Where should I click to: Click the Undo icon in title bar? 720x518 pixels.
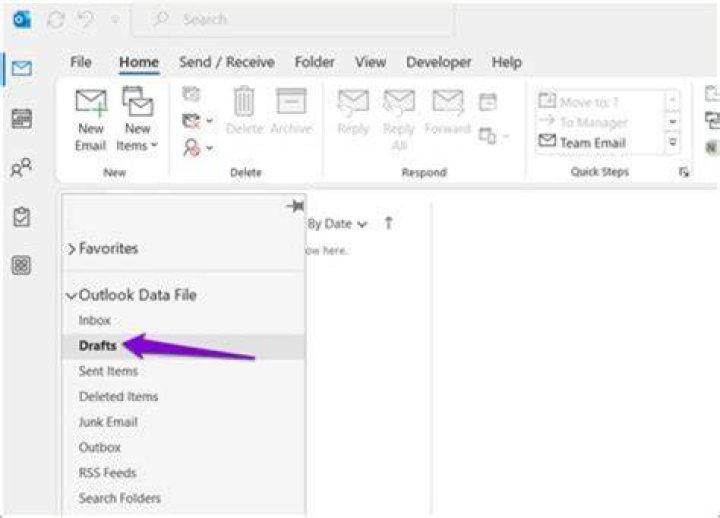pos(85,19)
